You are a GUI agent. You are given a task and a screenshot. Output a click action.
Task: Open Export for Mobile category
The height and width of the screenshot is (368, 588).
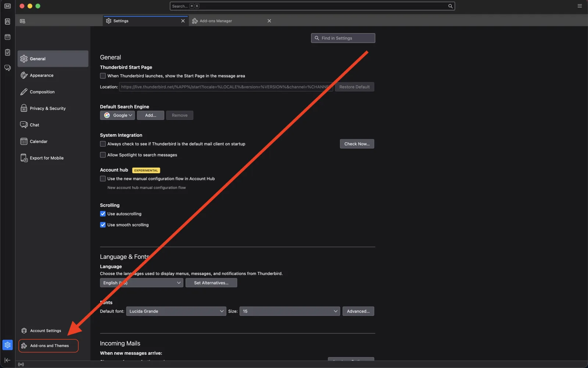tap(53, 158)
